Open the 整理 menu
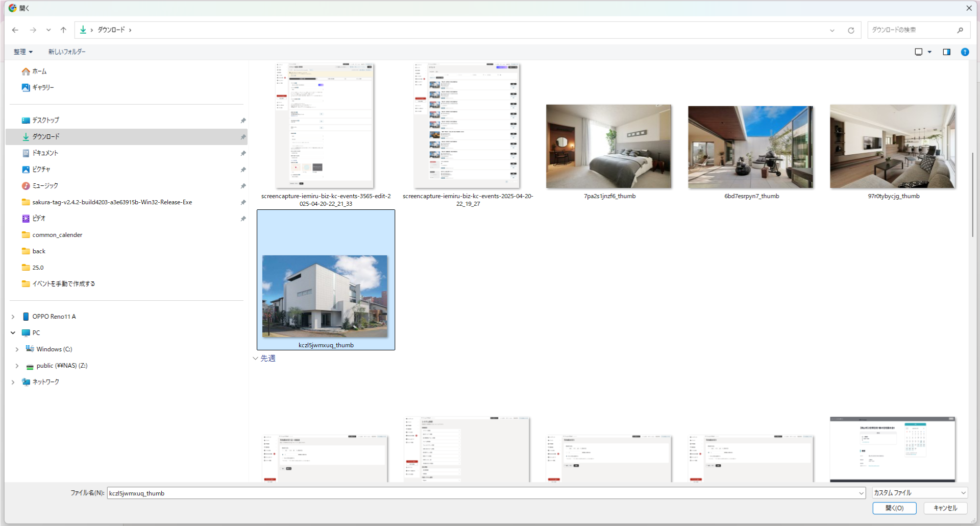This screenshot has width=980, height=526. coord(23,52)
